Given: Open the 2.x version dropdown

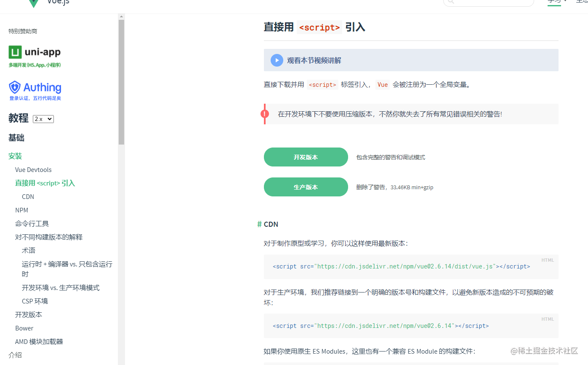Looking at the screenshot, I should [x=43, y=119].
